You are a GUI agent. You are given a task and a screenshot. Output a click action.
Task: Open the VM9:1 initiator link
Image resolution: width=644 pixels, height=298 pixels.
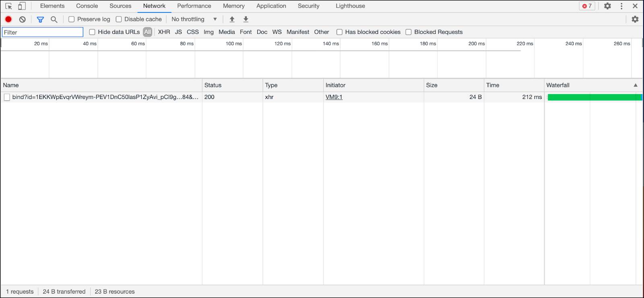tap(334, 97)
